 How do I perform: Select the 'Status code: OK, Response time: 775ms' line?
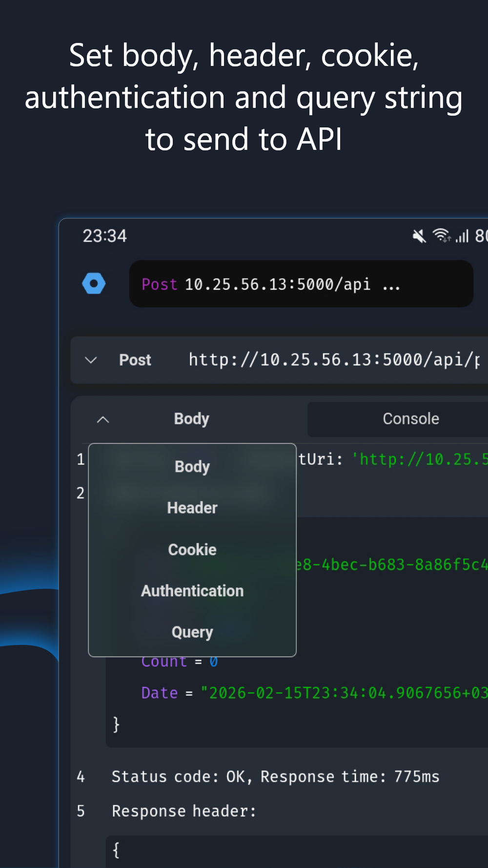(275, 777)
